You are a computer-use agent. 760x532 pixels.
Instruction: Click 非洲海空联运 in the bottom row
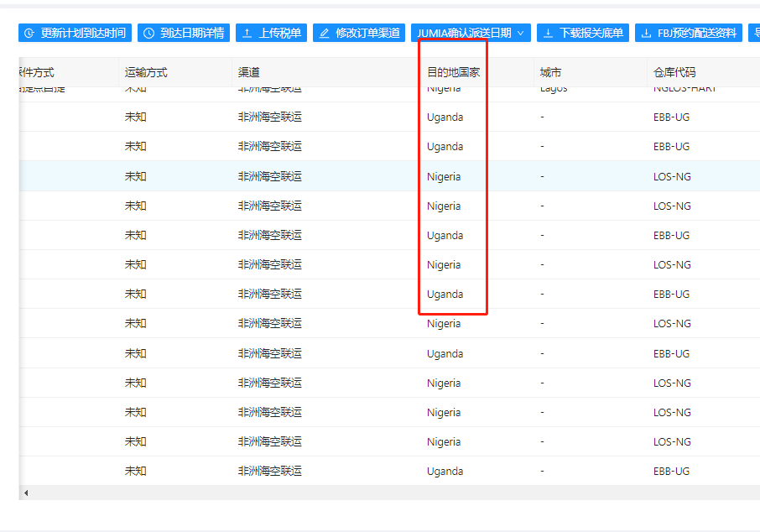click(269, 472)
